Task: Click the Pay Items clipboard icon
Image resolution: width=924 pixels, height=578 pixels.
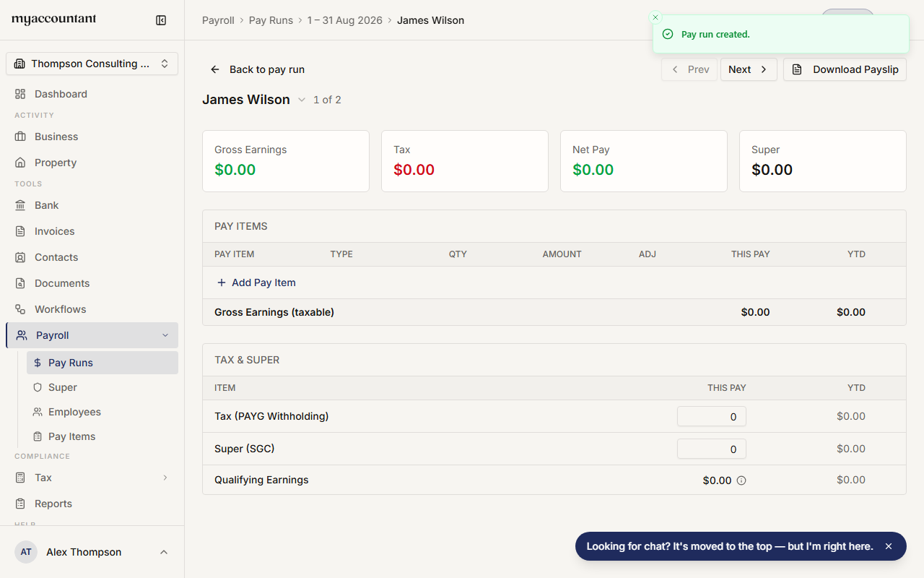Action: coord(38,436)
